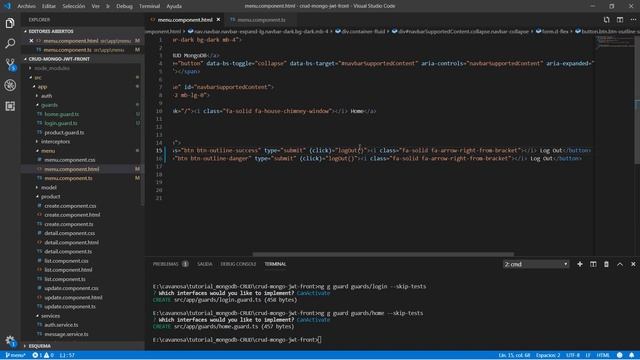Maximize the terminal panel size
Screen dimensions: 640x360
tap(620, 264)
